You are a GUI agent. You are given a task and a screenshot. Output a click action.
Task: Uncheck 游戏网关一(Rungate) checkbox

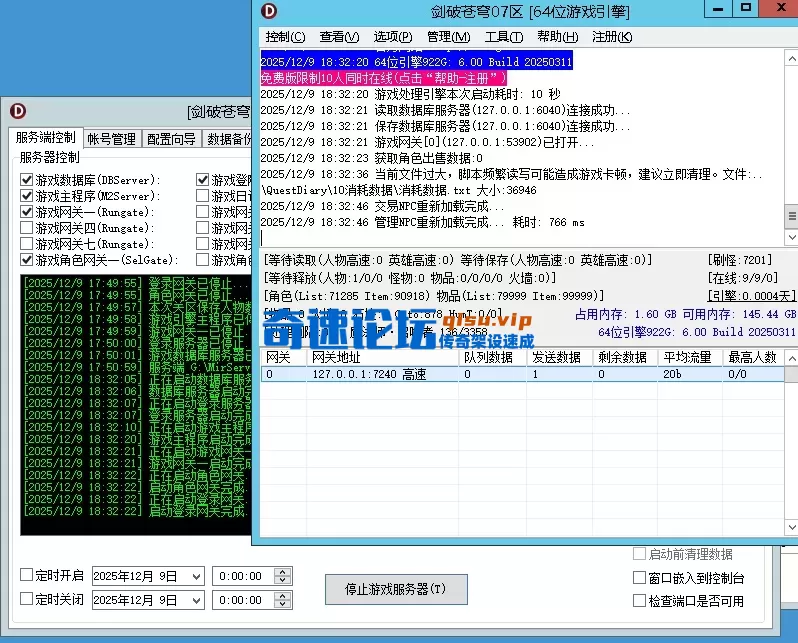(x=26, y=212)
